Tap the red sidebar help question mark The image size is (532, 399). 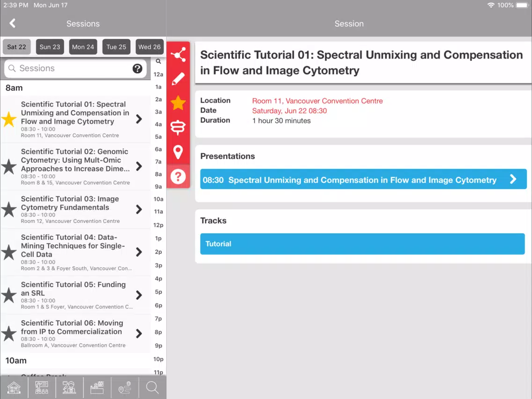178,177
